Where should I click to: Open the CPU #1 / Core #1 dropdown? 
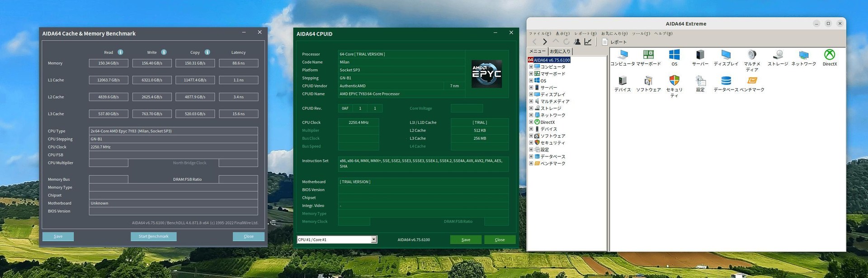337,240
